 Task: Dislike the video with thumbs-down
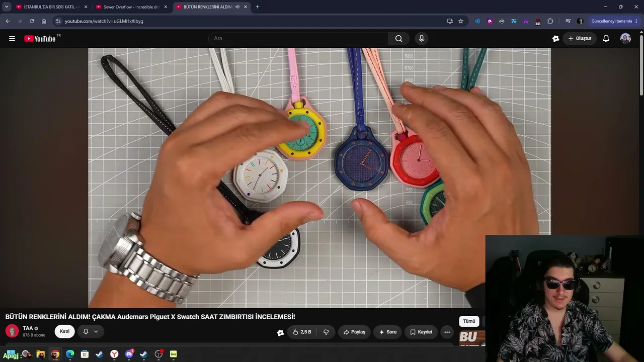point(326,332)
